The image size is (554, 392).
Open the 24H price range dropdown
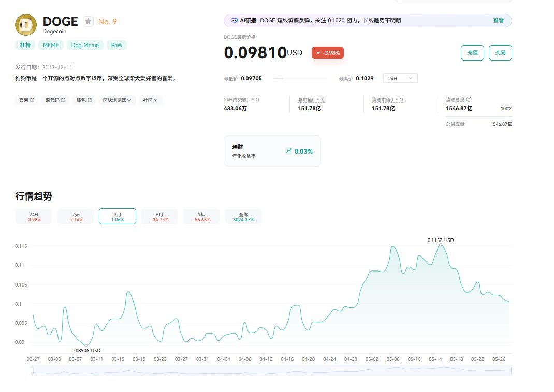(400, 78)
